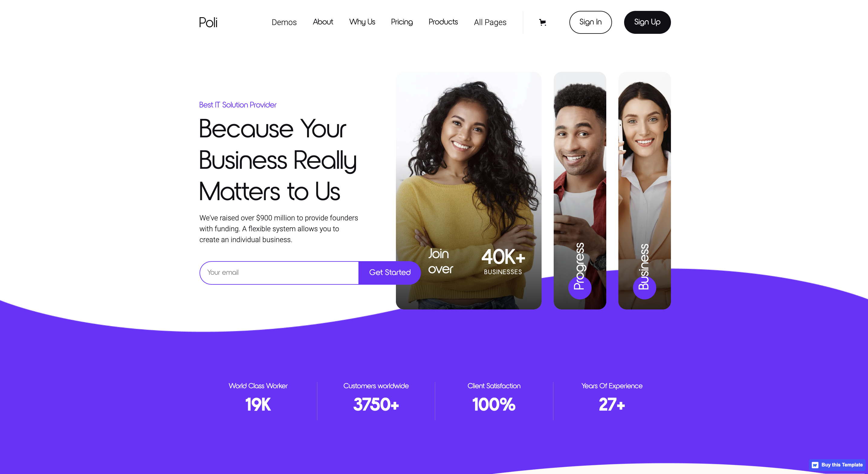Open the Pricing page
Viewport: 868px width, 474px height.
tap(402, 22)
